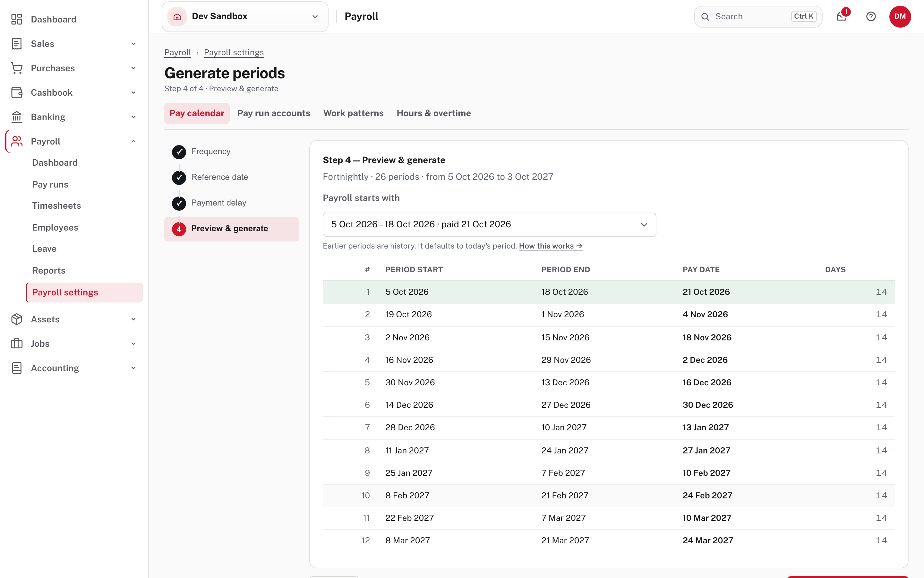This screenshot has height=578, width=924.
Task: Click the PERIOD END column header
Action: coord(566,269)
